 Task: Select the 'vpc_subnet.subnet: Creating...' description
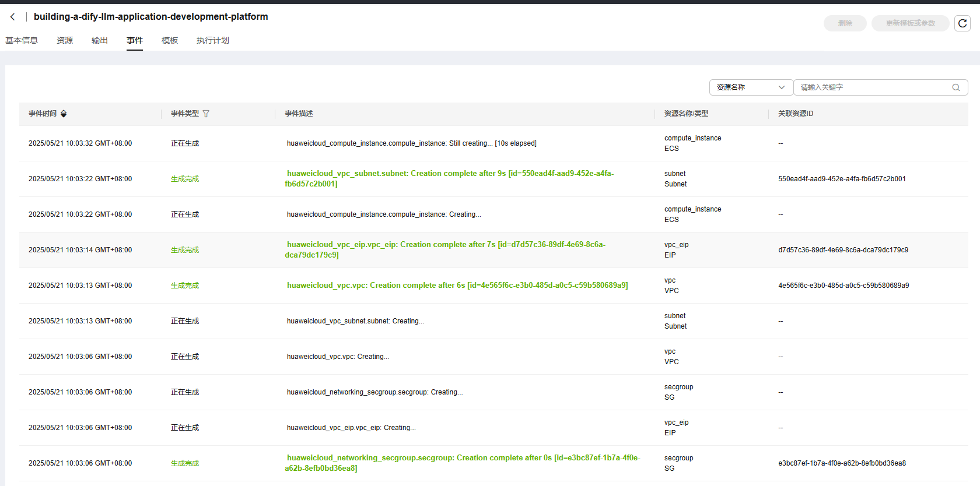coord(356,321)
